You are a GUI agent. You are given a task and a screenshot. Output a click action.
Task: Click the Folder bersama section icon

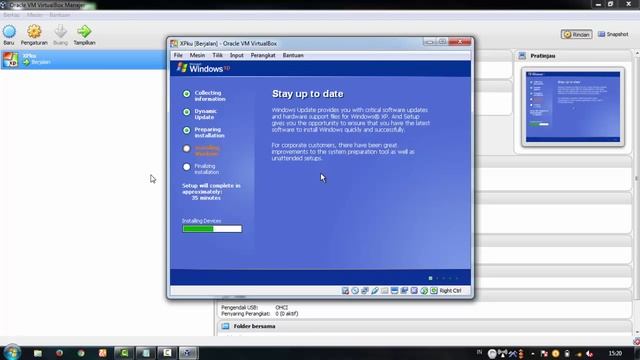225,326
